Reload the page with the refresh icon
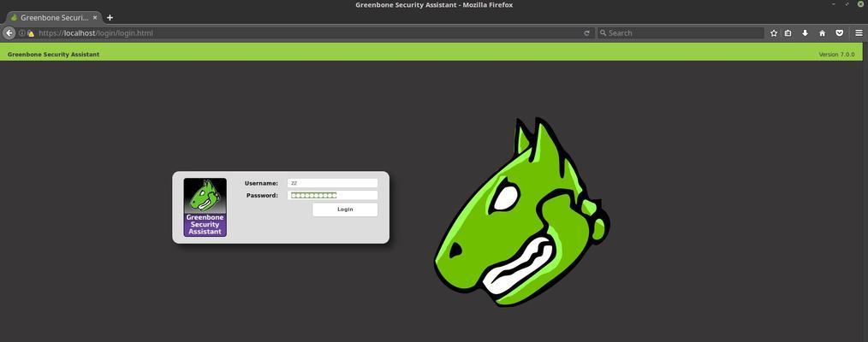Image resolution: width=868 pixels, height=342 pixels. 586,33
